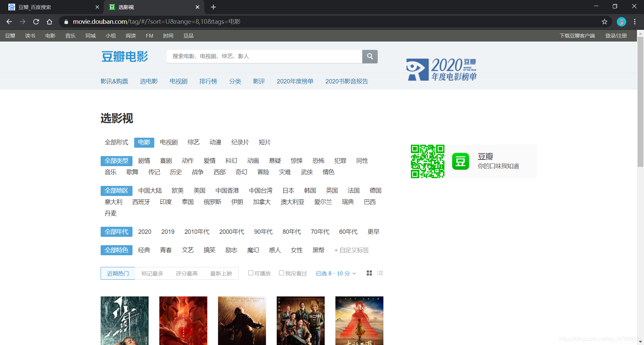
Task: Filter by genre 悬疑
Action: click(275, 161)
